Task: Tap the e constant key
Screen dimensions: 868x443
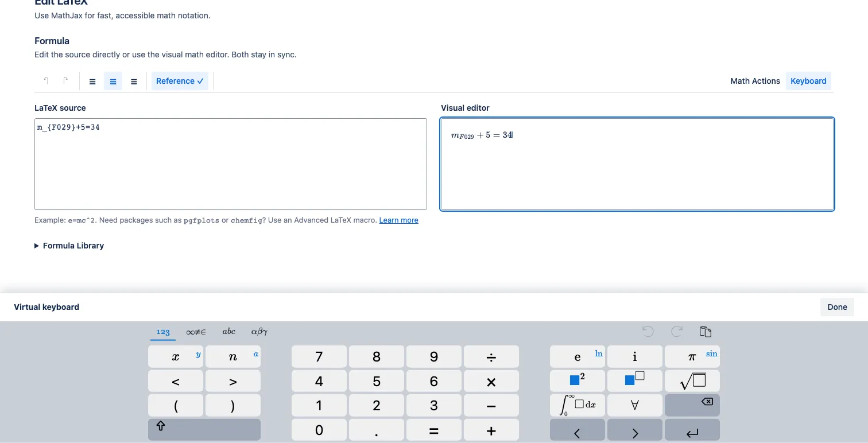Action: 577,356
